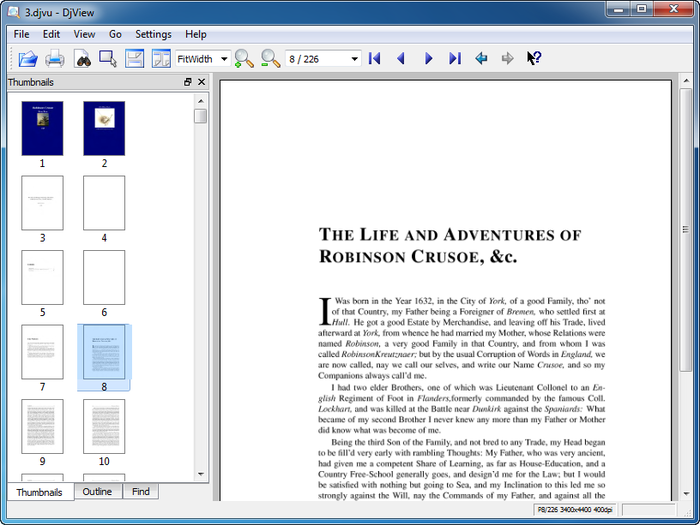Image resolution: width=700 pixels, height=525 pixels.
Task: Select the rectangle selection tool
Action: coord(108,58)
